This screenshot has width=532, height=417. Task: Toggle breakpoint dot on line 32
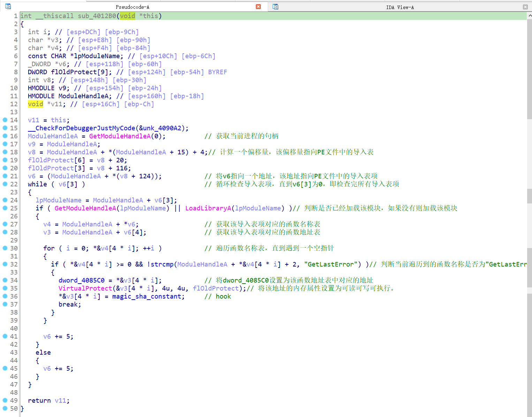(x=5, y=264)
